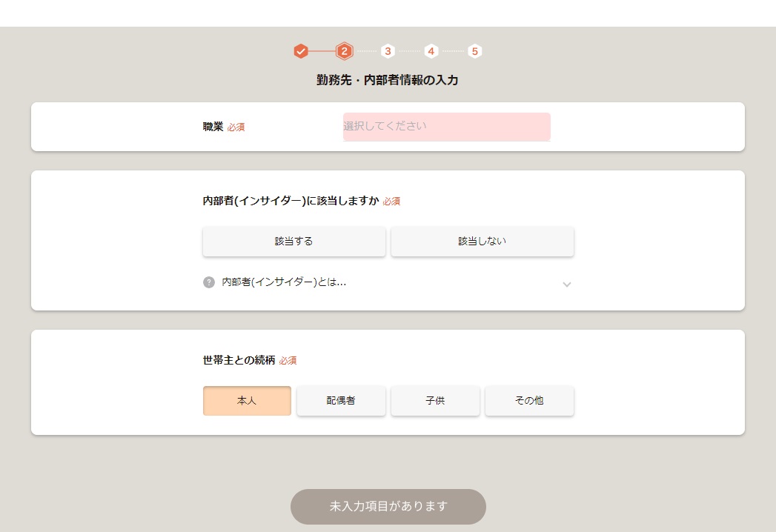Viewport: 776px width, 532px height.
Task: Click the completed step 1 checkmark icon
Action: (x=300, y=51)
